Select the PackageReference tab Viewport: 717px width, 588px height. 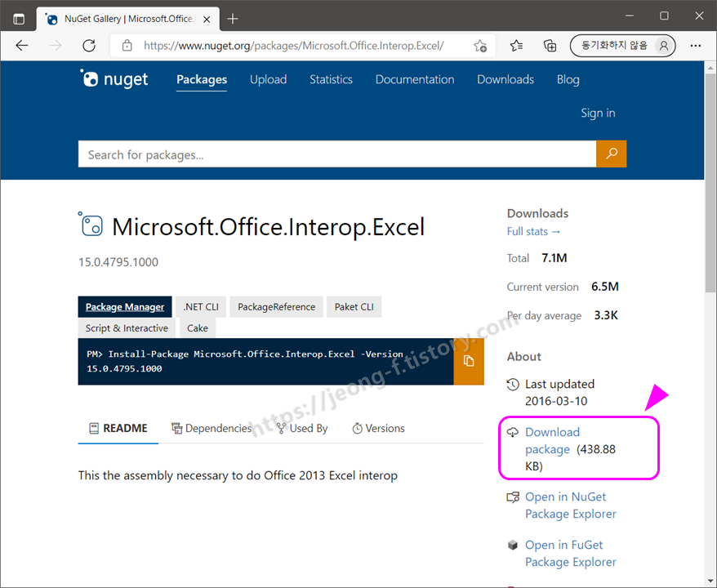pos(276,307)
